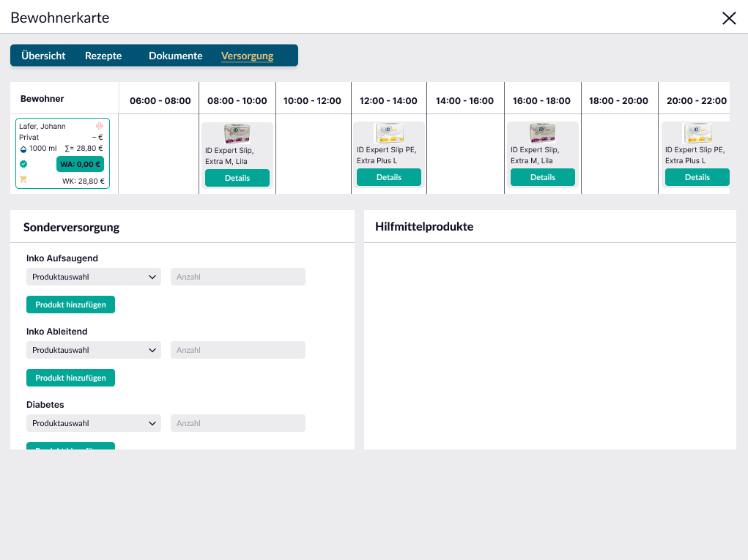Go to the Dokumente tab
The height and width of the screenshot is (560, 748).
[175, 56]
